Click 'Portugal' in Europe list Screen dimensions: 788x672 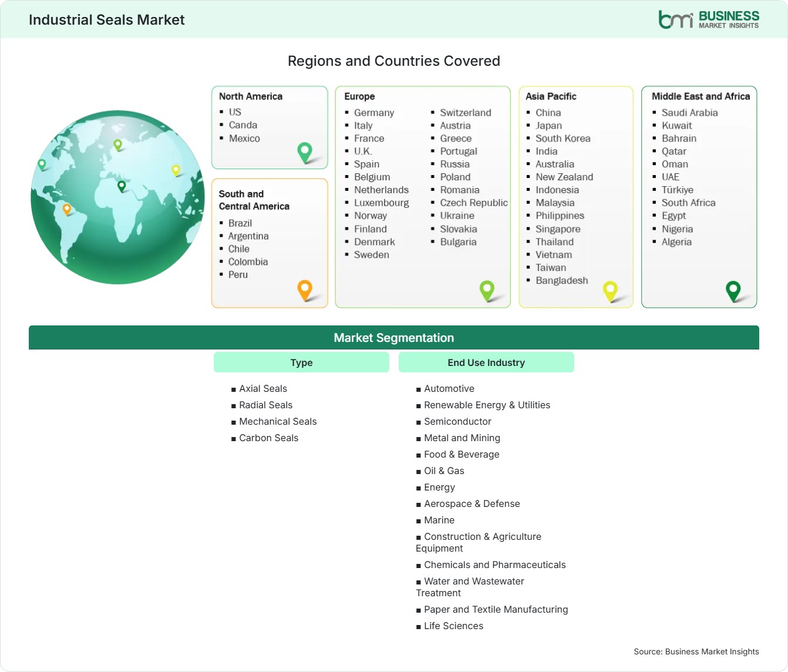click(x=459, y=152)
